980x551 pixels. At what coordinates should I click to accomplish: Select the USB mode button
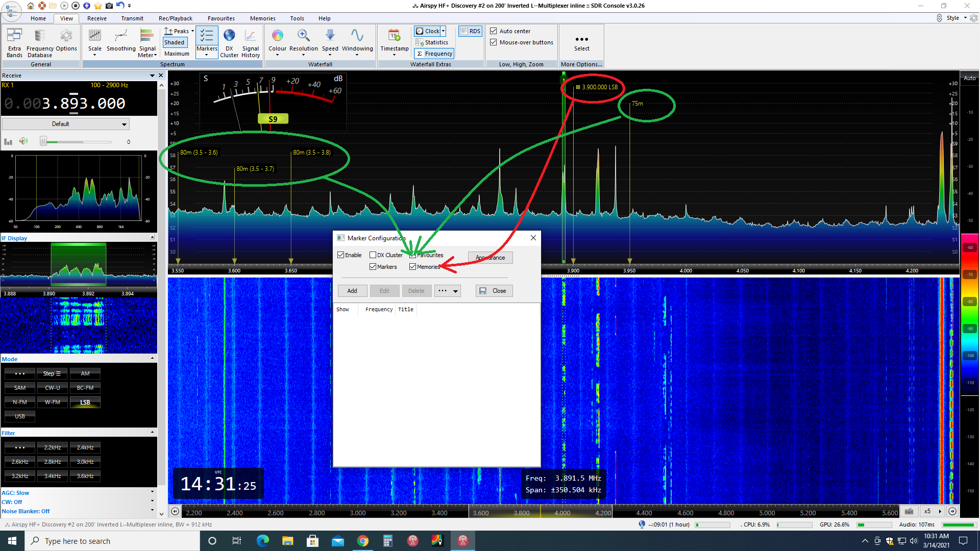(x=20, y=416)
